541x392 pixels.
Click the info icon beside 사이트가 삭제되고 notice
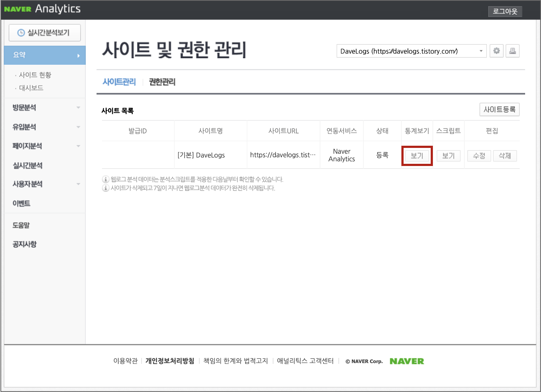pos(106,188)
